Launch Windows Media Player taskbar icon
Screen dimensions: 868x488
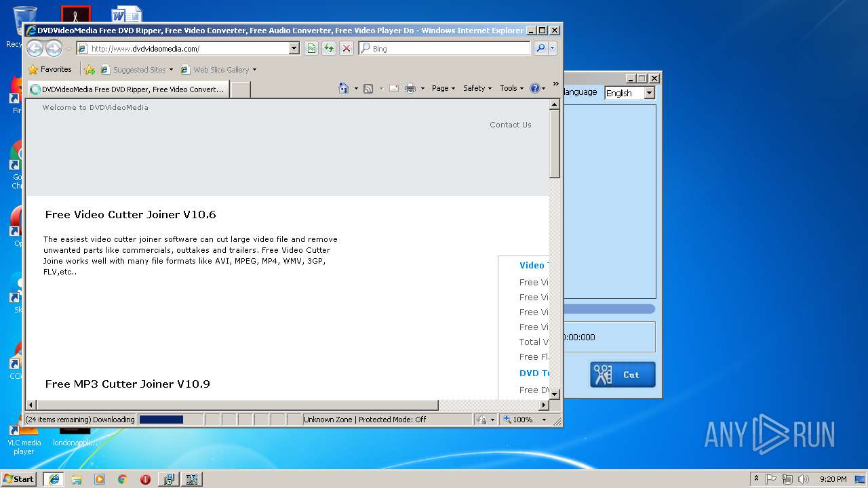click(100, 479)
